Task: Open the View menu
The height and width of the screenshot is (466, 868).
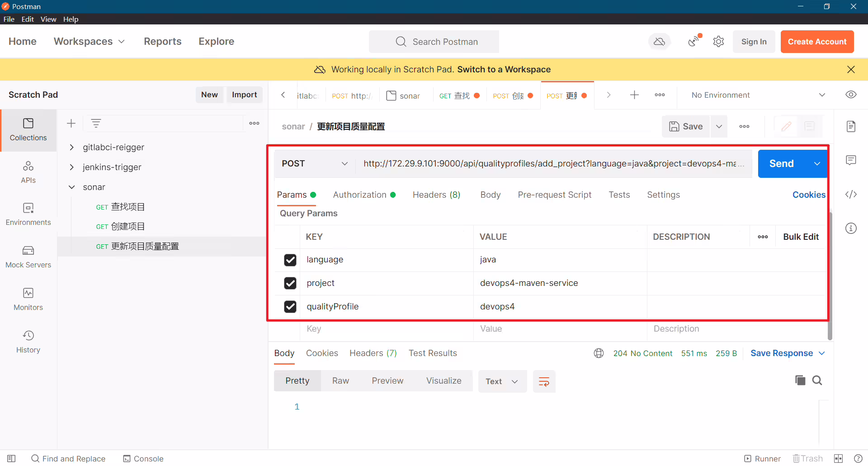Action: pyautogui.click(x=48, y=19)
